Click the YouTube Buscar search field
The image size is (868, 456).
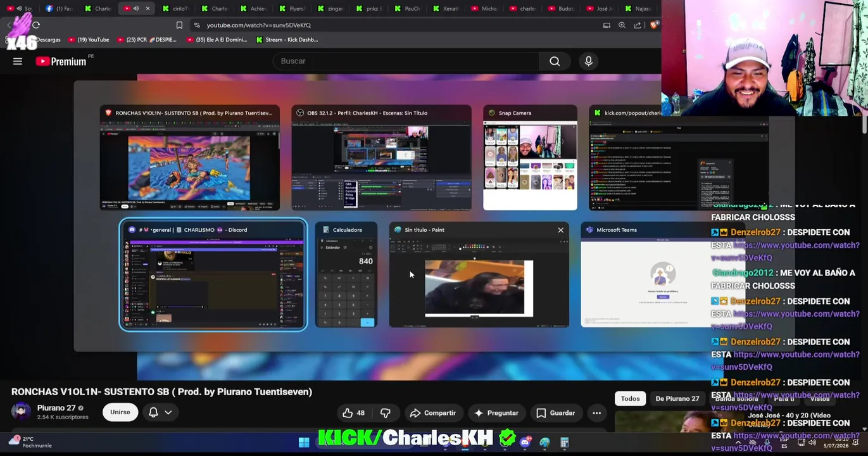point(406,61)
